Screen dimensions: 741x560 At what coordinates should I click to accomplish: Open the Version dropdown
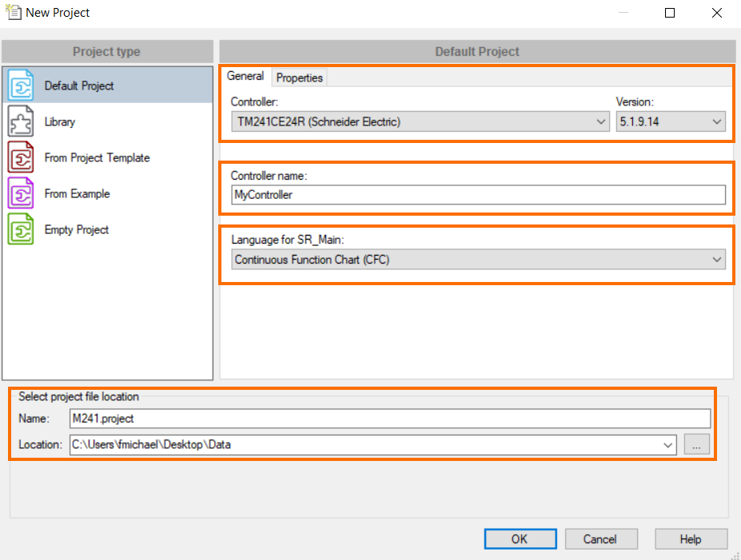716,122
